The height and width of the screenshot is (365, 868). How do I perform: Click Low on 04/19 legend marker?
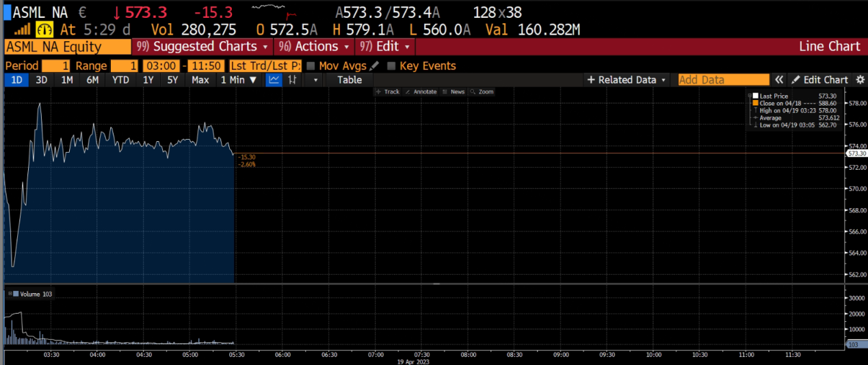(x=755, y=125)
